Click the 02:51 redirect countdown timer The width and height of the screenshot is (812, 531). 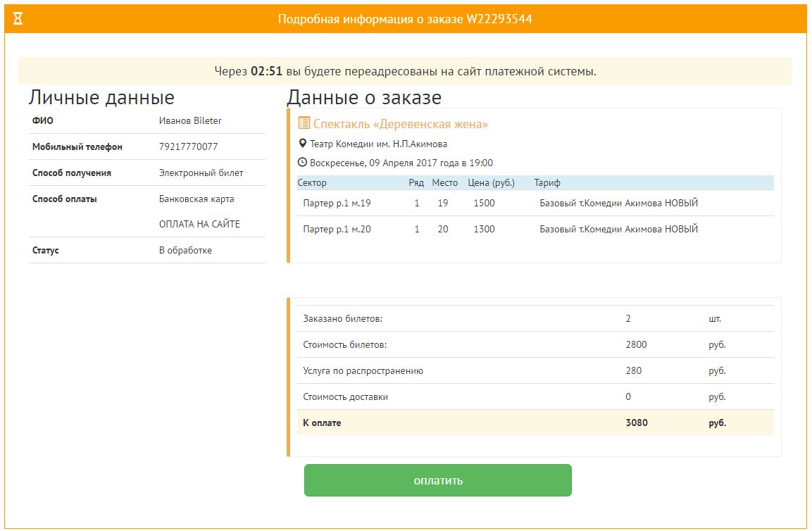coord(266,71)
